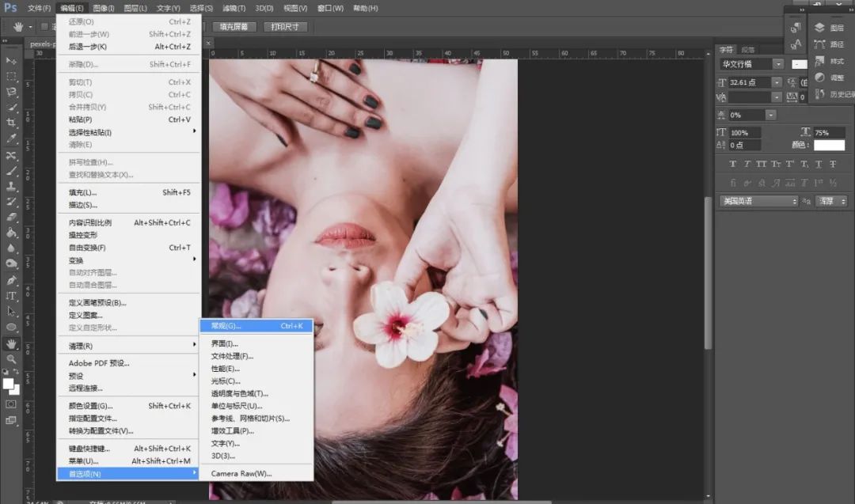Toggle Faux Bold text style
Viewport: 855px width, 504px height.
[733, 164]
